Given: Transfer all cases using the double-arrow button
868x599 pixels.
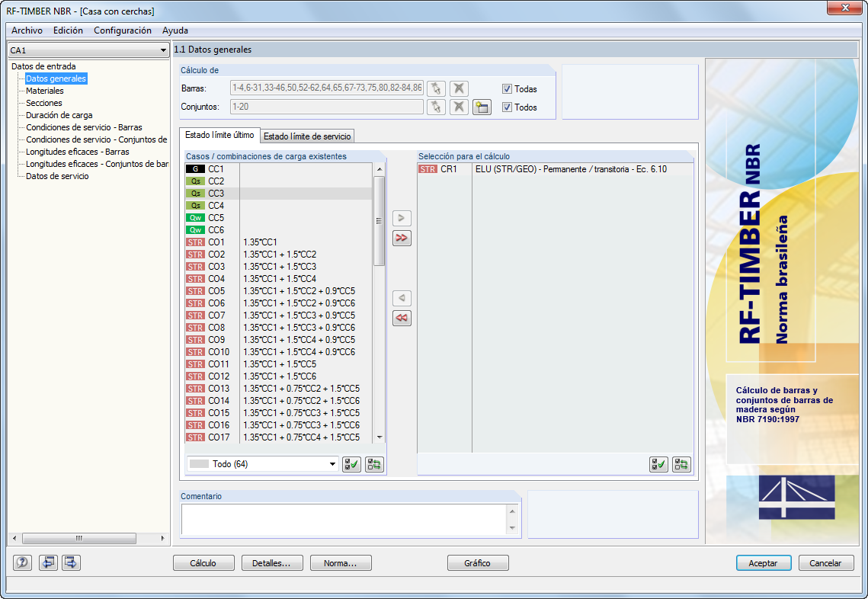Looking at the screenshot, I should (x=402, y=238).
